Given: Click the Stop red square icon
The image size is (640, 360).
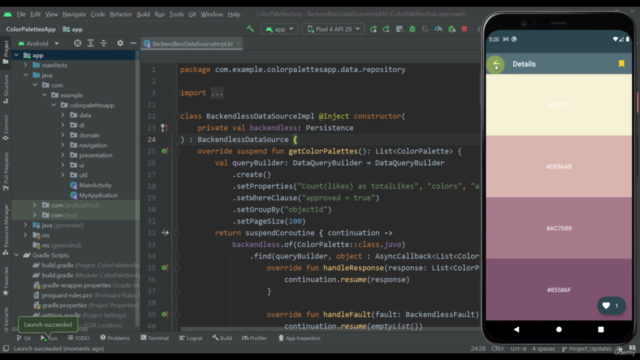Looking at the screenshot, I should (x=464, y=29).
